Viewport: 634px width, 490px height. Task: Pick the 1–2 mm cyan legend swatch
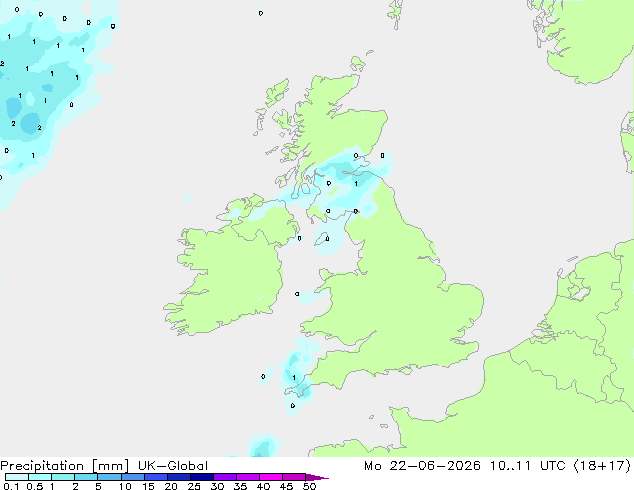(x=63, y=477)
